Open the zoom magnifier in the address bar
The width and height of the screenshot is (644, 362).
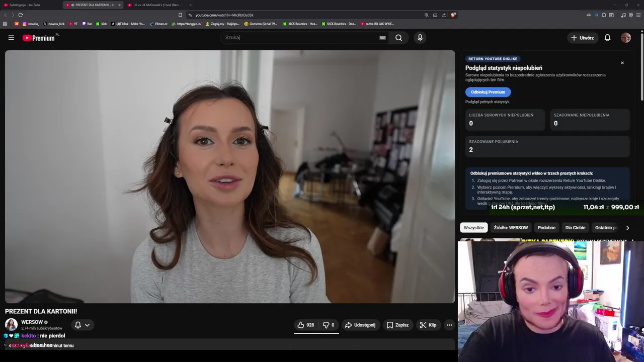427,15
